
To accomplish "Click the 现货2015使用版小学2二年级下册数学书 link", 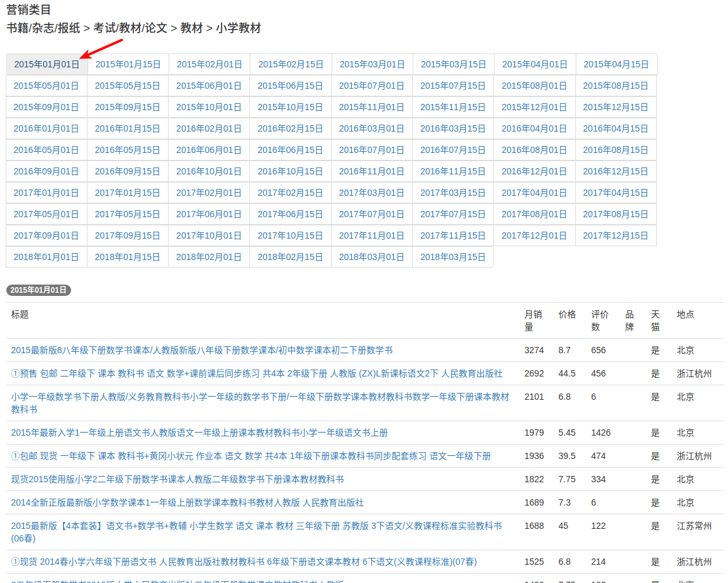I will [x=177, y=479].
